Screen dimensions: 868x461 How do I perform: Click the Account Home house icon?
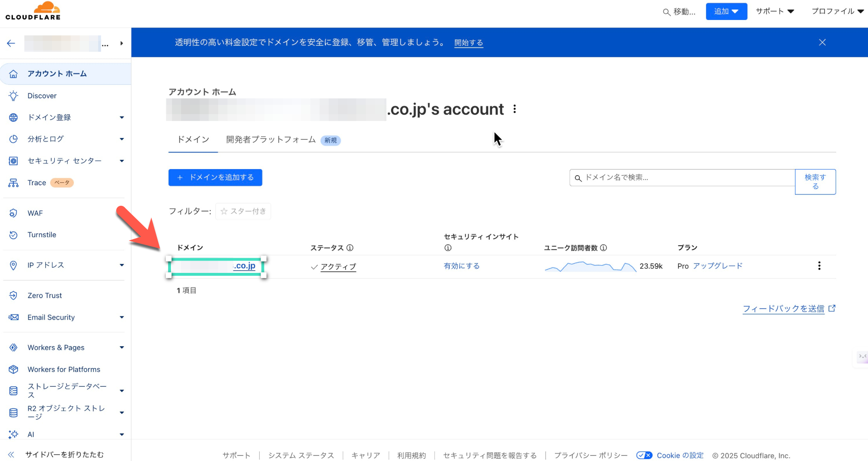(13, 74)
